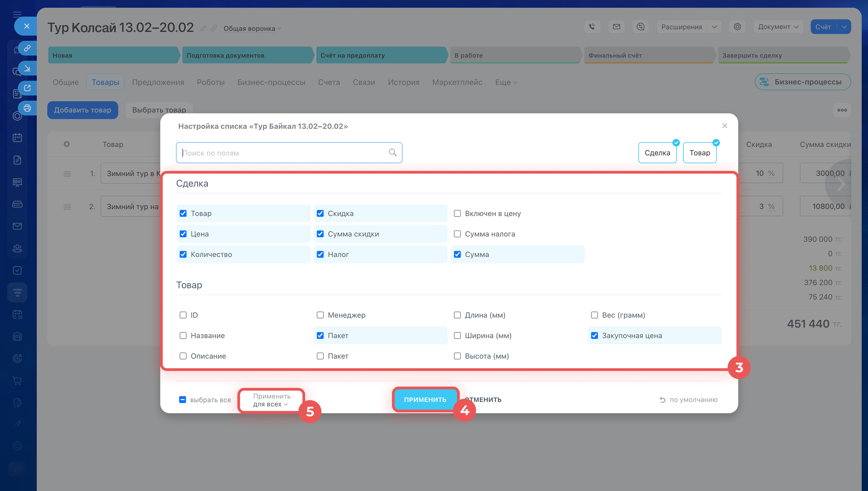Click the copy link icon in side panel
The image size is (868, 491).
coord(27,48)
